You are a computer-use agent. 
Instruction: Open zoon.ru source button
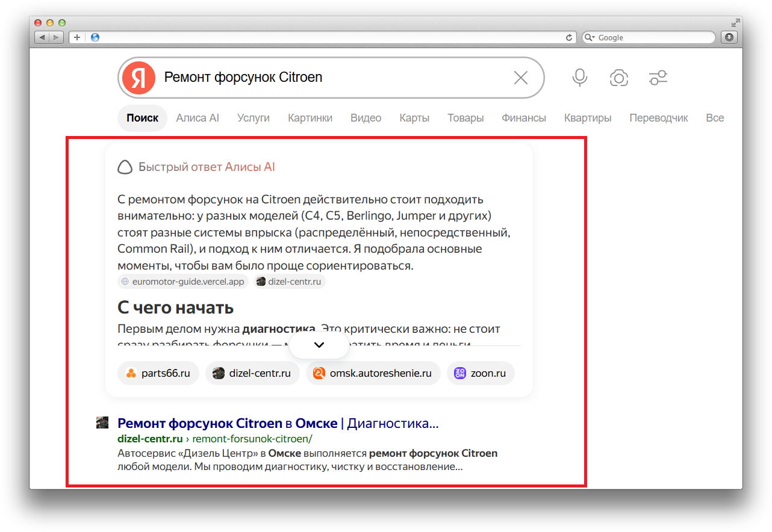coord(481,373)
